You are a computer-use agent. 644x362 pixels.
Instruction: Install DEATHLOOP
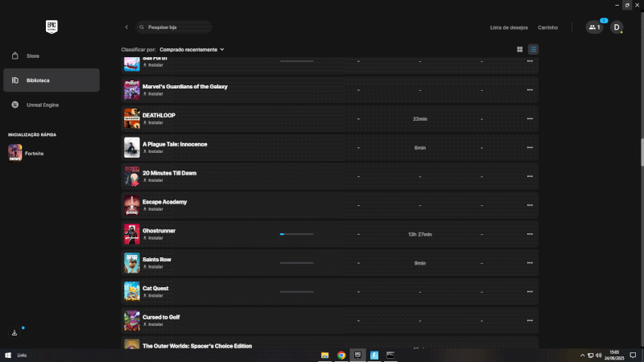[153, 123]
